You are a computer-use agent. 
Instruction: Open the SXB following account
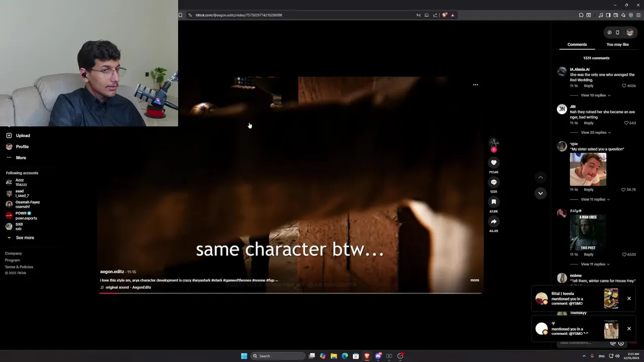point(15,226)
